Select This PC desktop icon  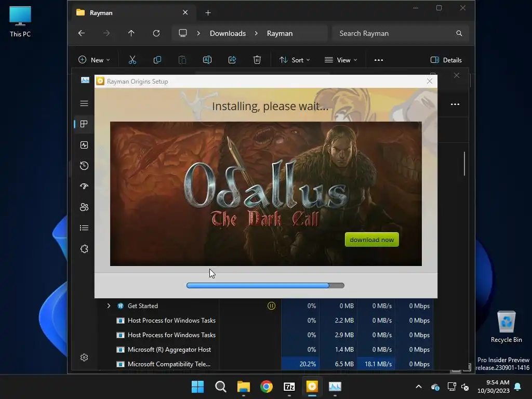point(20,22)
